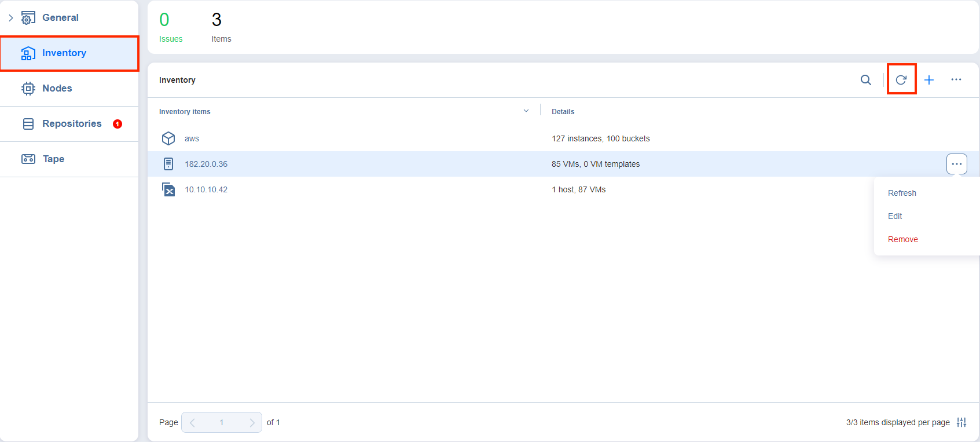Switch to the Repositories tab
The image size is (980, 442).
pyautogui.click(x=71, y=123)
